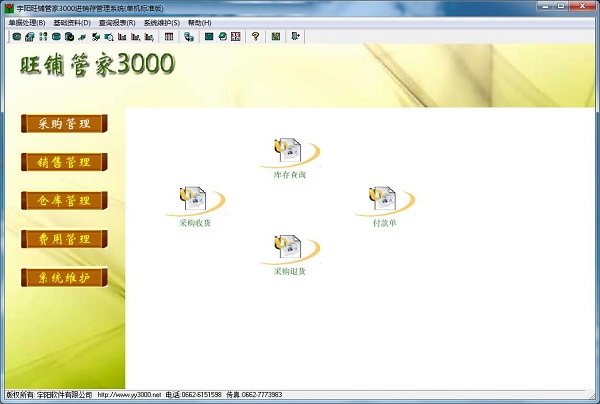The image size is (600, 404).
Task: Click the red and white calendar grid icon
Action: [236, 37]
